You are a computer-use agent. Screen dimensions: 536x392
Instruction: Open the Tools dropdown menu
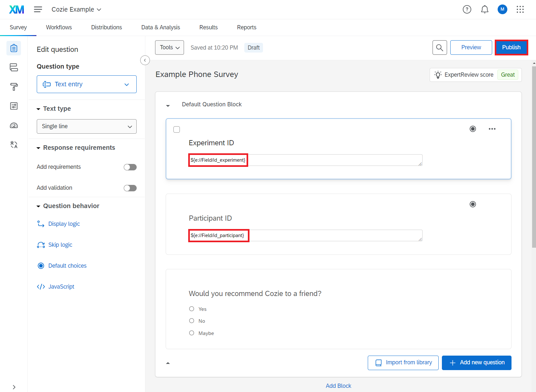point(170,48)
